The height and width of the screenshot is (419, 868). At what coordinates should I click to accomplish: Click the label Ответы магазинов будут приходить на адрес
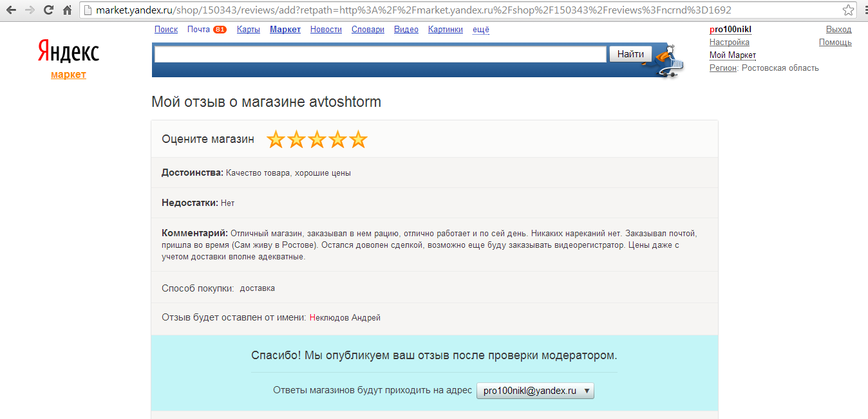[x=372, y=390]
